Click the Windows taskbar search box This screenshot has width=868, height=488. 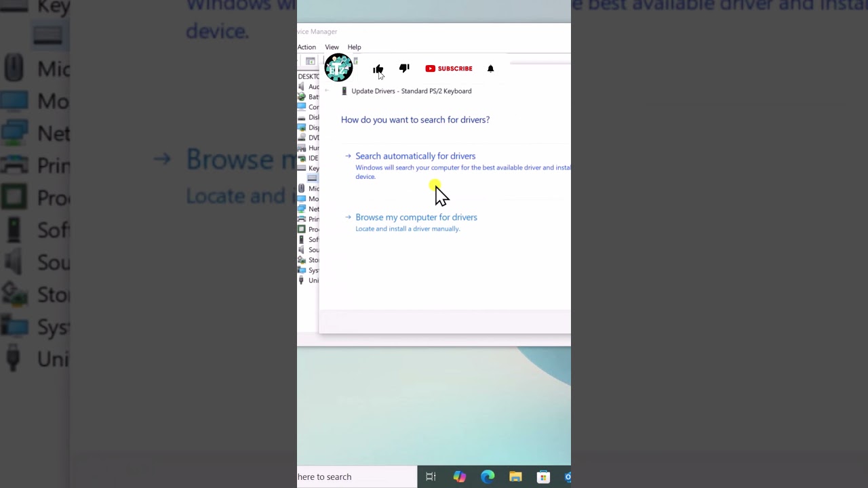(x=357, y=476)
